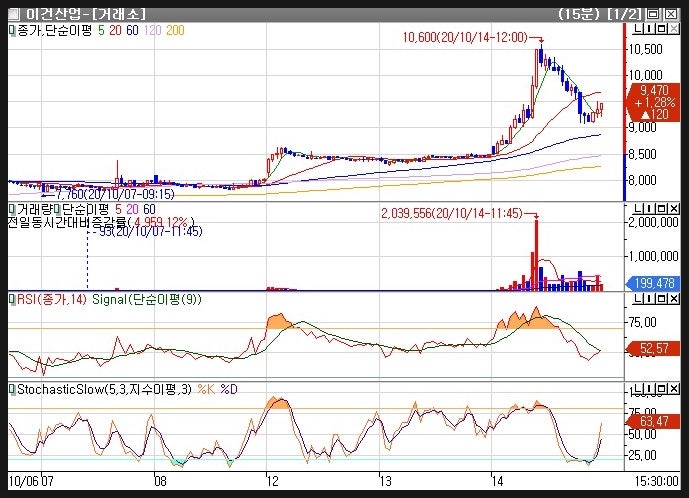This screenshot has width=689, height=498.
Task: Click the tallest red volume bar
Action: [x=537, y=255]
